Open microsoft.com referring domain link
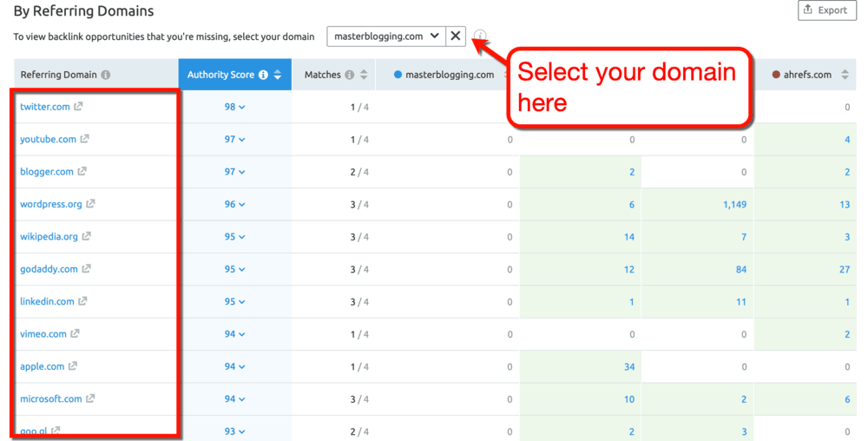Screen dimensions: 868x441 pos(51,399)
